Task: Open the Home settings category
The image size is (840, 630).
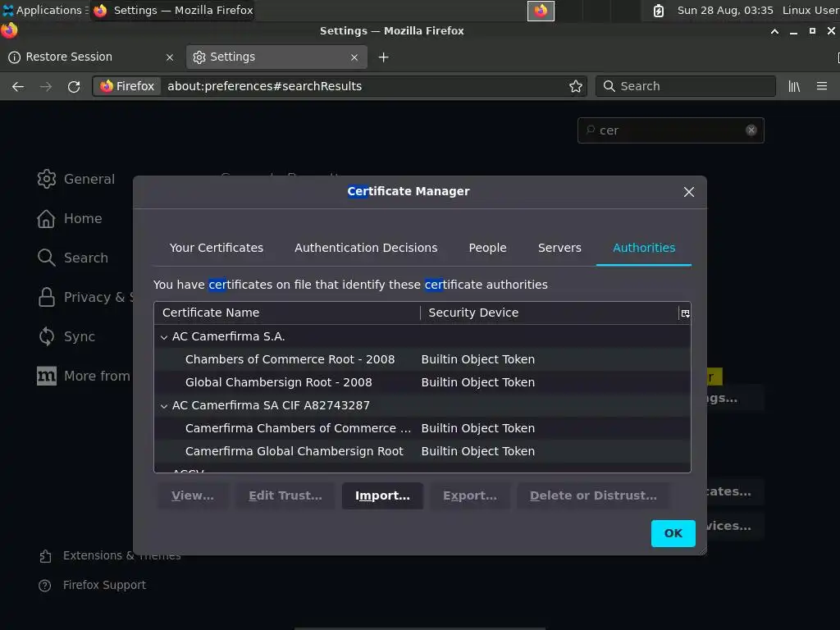Action: pos(70,218)
